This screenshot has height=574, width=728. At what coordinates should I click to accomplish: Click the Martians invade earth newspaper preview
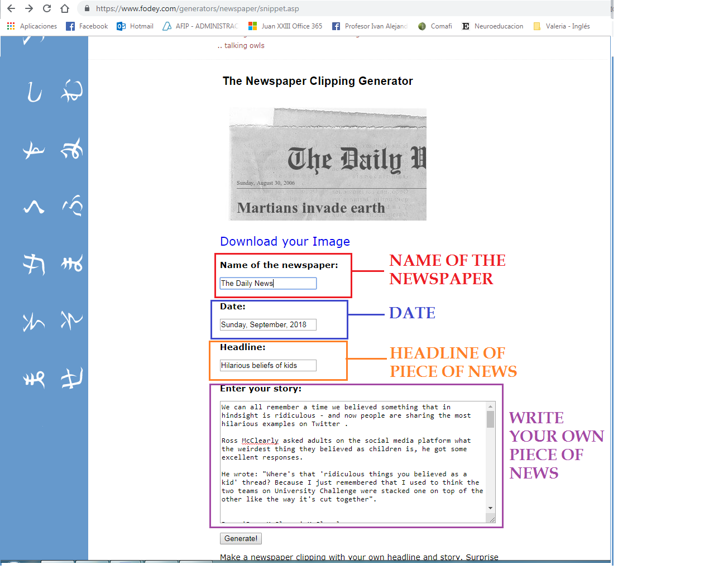pos(327,164)
